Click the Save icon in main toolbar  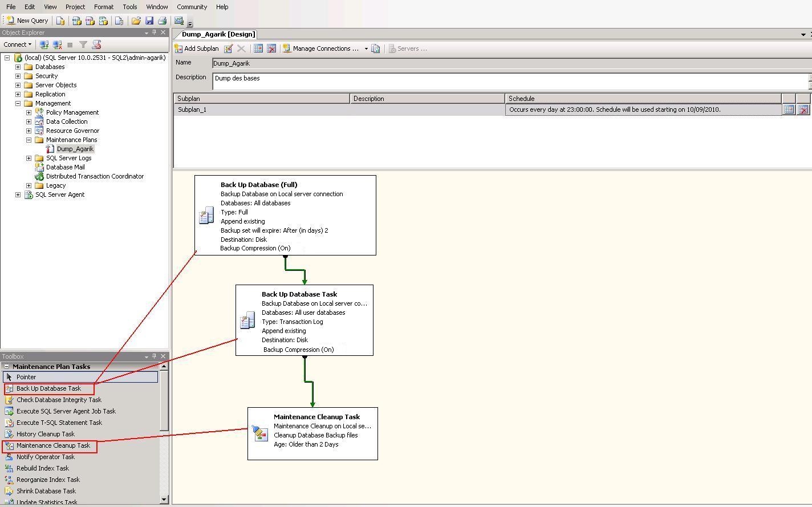coord(149,21)
